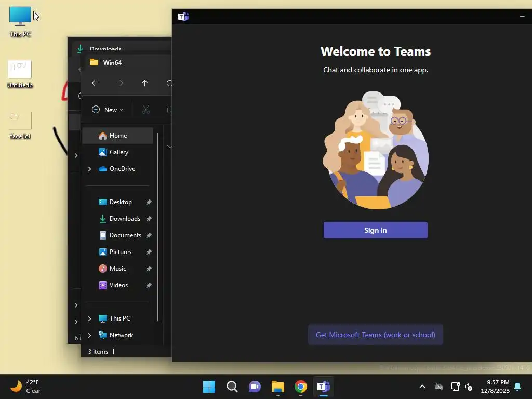The width and height of the screenshot is (532, 399).
Task: Click the Cut scissors icon in Explorer toolbar
Action: pos(145,110)
